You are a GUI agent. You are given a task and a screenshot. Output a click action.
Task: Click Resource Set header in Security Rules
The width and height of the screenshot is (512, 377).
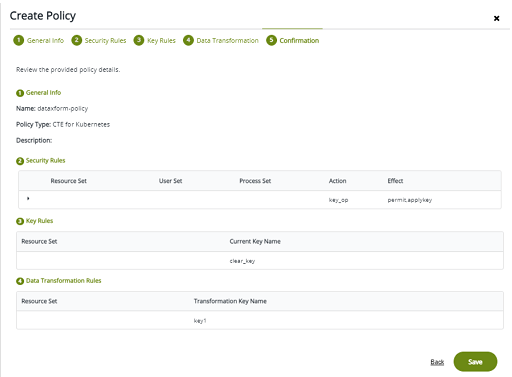69,181
